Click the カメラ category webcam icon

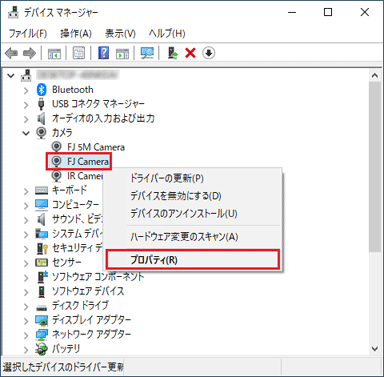41,133
